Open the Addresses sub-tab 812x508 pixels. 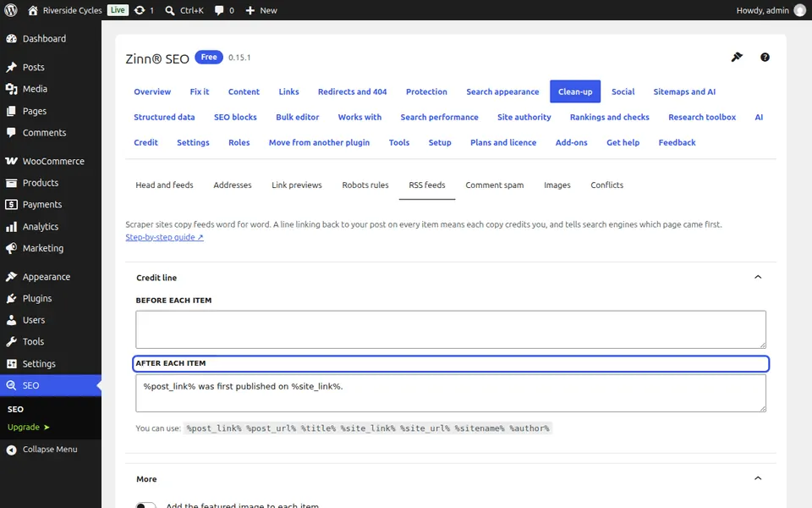(233, 185)
